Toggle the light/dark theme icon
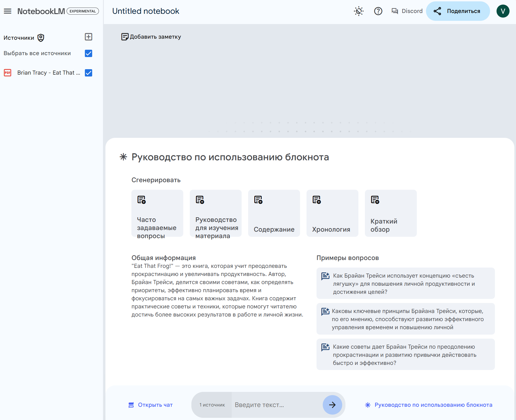 pos(359,11)
